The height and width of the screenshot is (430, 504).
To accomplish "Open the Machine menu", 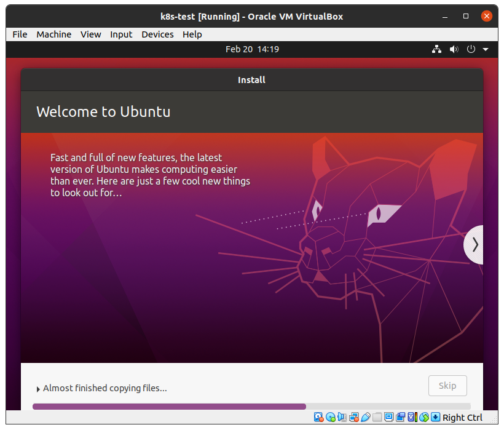I will [54, 34].
